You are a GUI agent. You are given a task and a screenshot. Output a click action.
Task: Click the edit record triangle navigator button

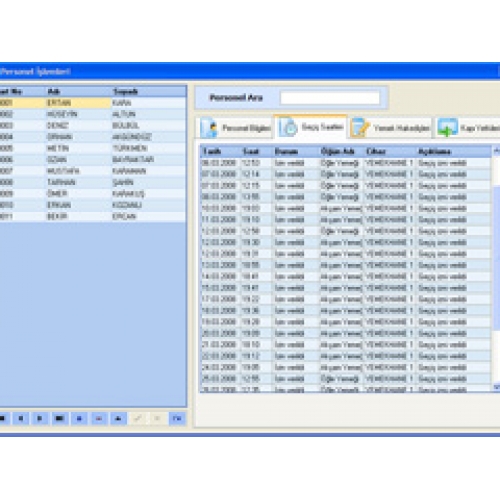click(118, 418)
